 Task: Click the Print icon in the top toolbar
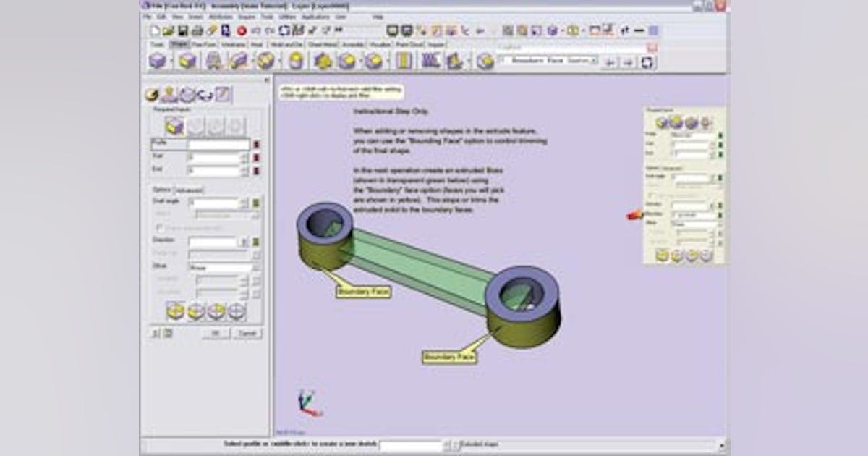196,29
